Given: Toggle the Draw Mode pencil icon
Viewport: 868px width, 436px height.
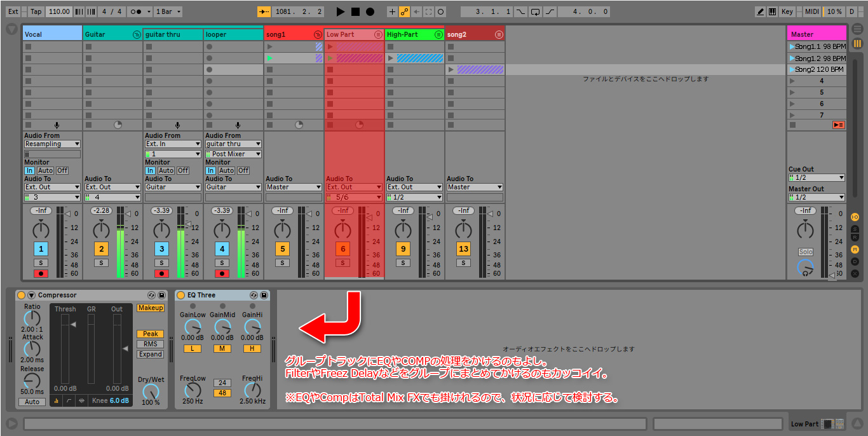Looking at the screenshot, I should click(761, 11).
